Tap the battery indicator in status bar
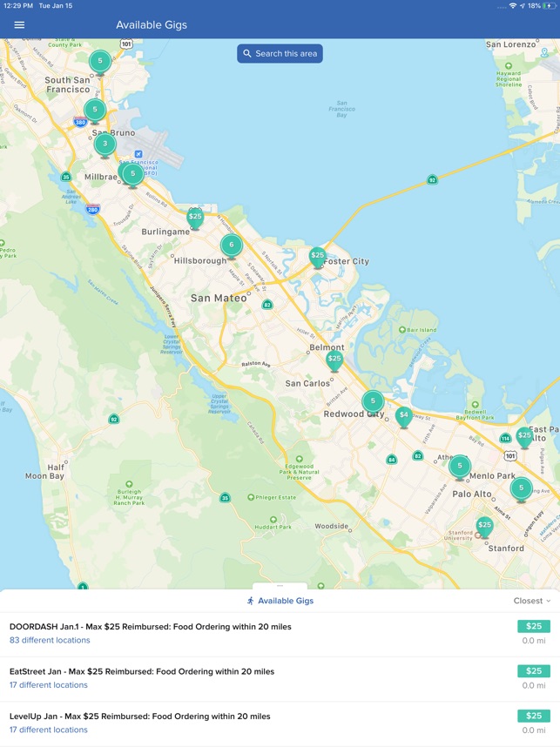The height and width of the screenshot is (747, 560). point(548,6)
